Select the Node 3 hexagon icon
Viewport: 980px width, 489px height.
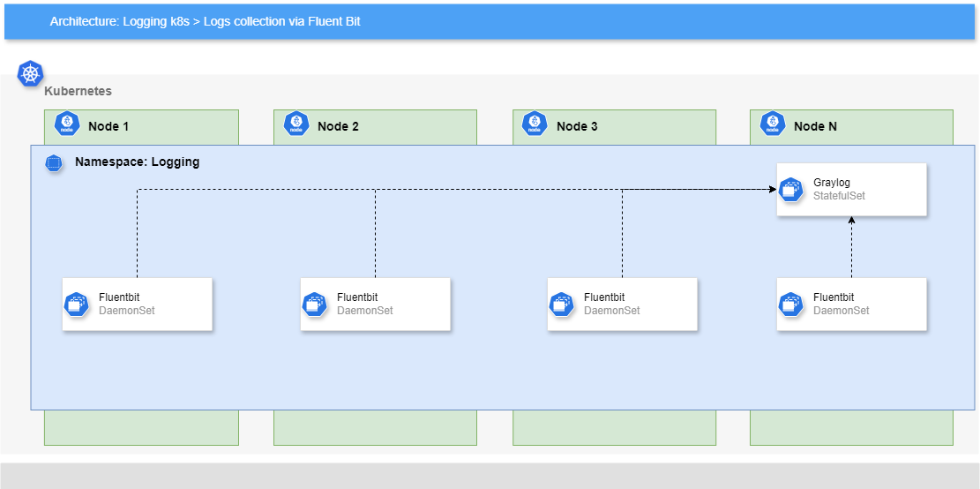pyautogui.click(x=535, y=124)
